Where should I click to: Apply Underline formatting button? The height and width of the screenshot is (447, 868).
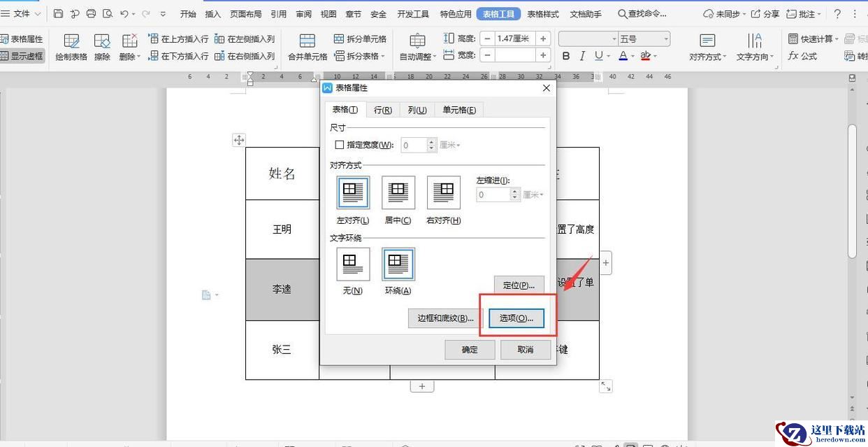(x=599, y=56)
